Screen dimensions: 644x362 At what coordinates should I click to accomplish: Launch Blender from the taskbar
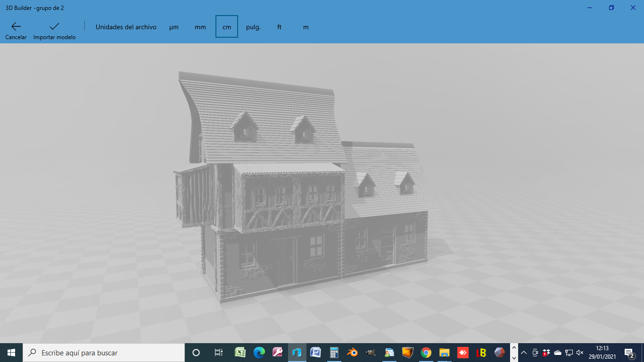[x=352, y=353]
